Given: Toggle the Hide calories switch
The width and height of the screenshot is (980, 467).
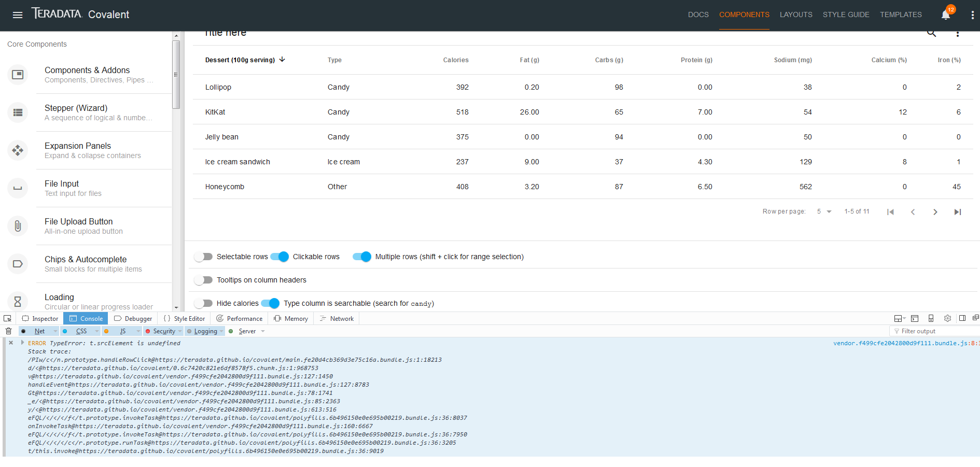Looking at the screenshot, I should coord(203,303).
